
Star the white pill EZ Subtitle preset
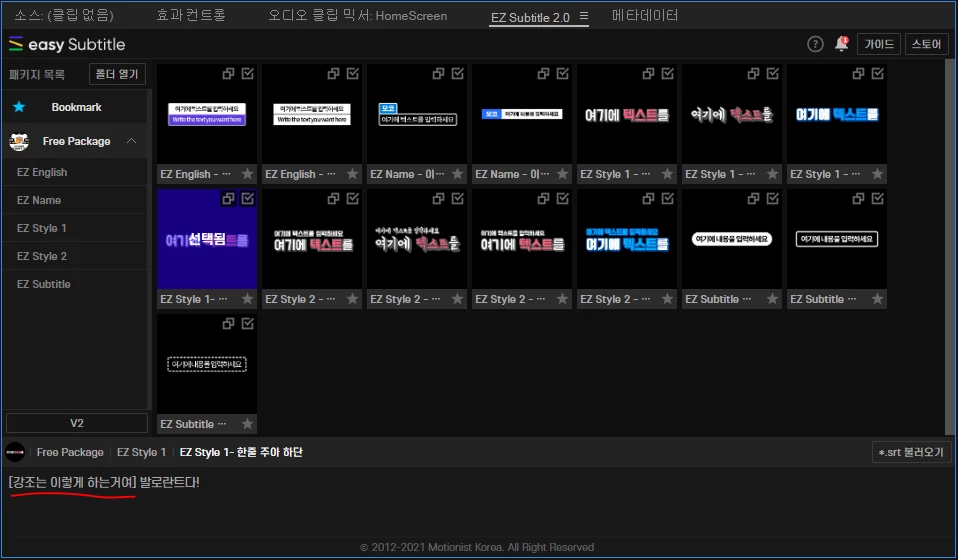(x=772, y=299)
